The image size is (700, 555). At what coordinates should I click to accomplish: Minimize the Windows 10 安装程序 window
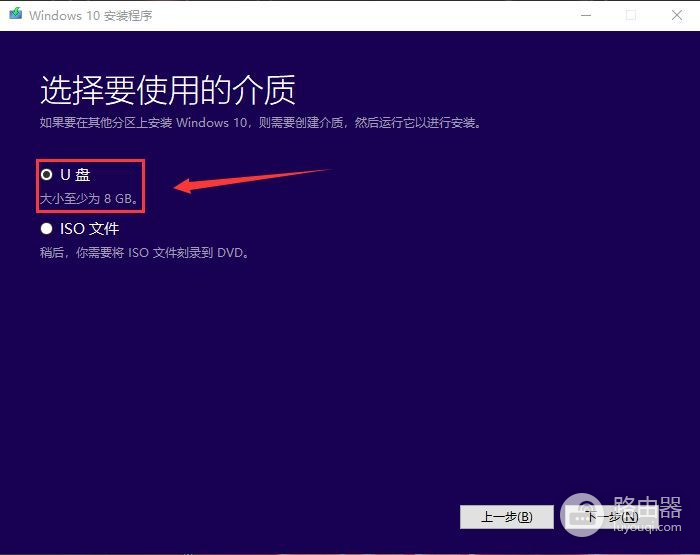[586, 16]
